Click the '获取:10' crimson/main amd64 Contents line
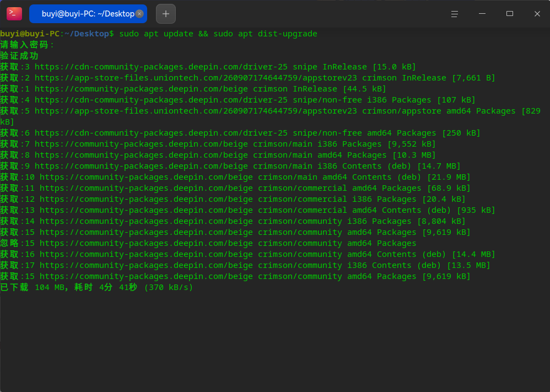The height and width of the screenshot is (392, 550). coord(235,177)
